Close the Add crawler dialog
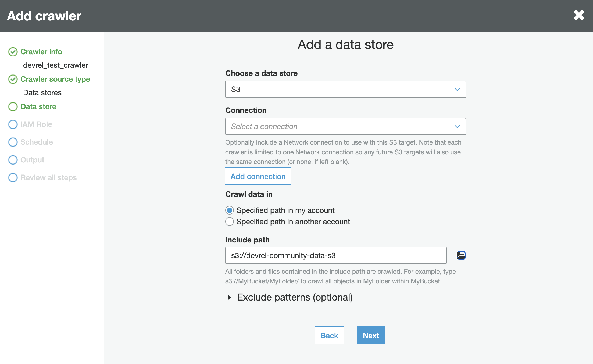This screenshot has height=364, width=593. point(579,15)
